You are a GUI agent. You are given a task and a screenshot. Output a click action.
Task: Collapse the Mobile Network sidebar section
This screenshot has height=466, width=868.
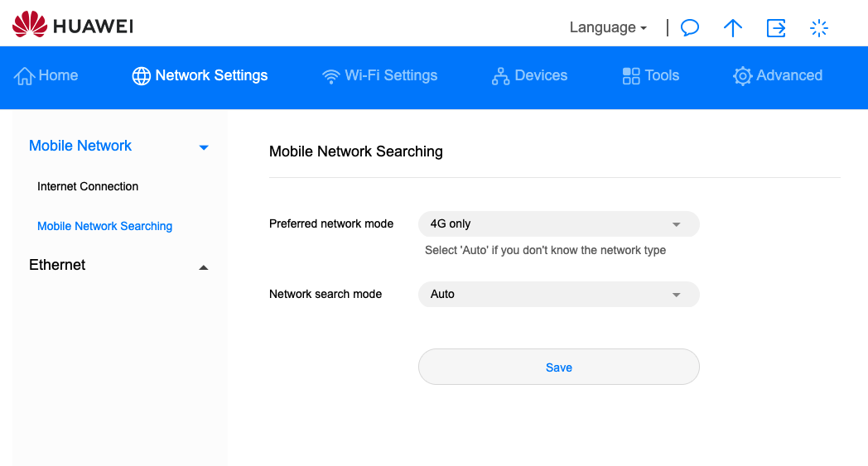[204, 147]
